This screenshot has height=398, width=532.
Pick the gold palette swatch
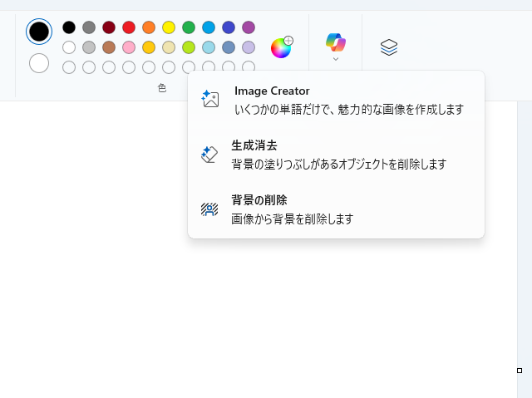click(149, 47)
